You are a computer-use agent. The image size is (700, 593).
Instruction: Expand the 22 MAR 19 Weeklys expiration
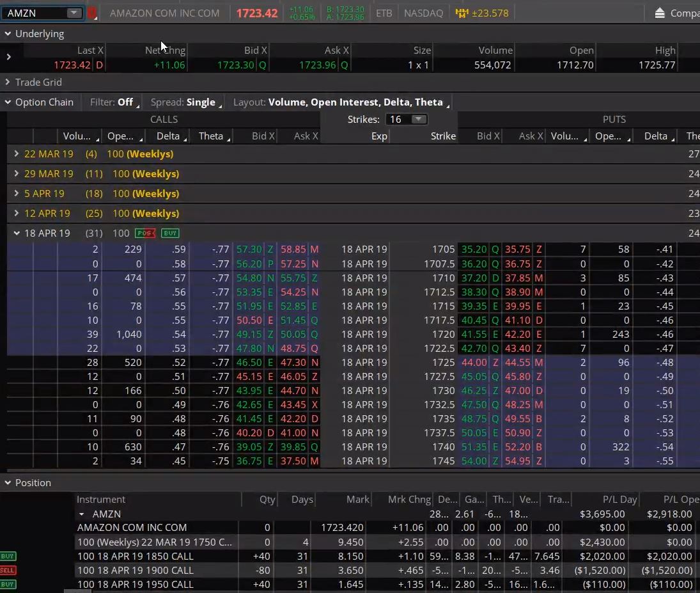(17, 154)
